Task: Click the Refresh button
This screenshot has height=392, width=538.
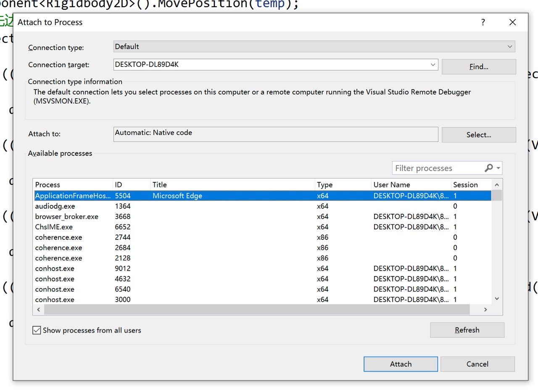Action: (467, 330)
